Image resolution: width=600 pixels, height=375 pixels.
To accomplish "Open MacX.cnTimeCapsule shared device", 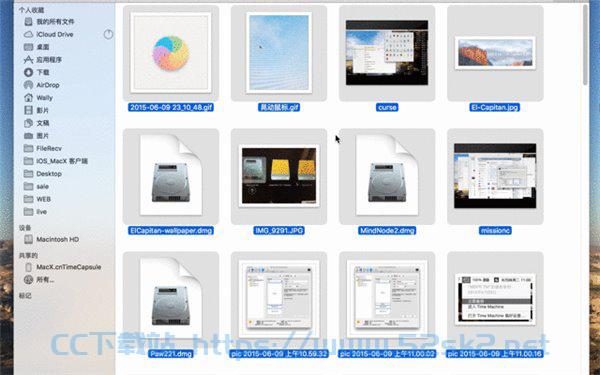I will (x=68, y=267).
